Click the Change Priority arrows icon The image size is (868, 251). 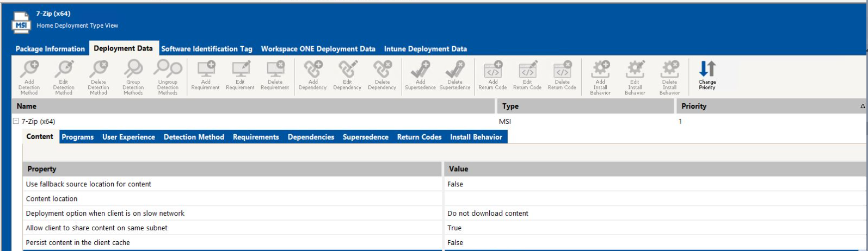coord(707,70)
